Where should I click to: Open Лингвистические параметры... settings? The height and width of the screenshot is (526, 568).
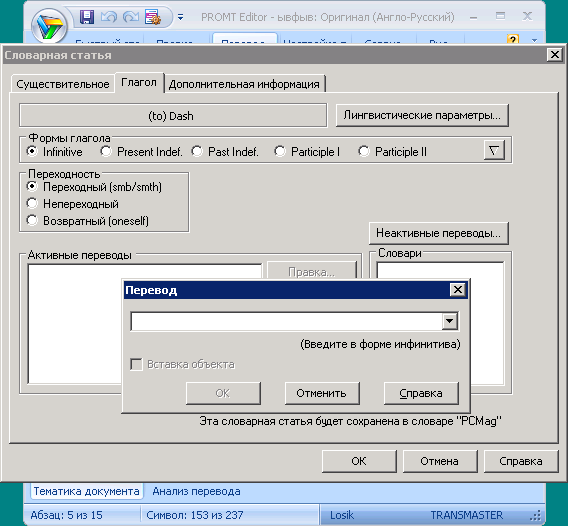(x=422, y=115)
